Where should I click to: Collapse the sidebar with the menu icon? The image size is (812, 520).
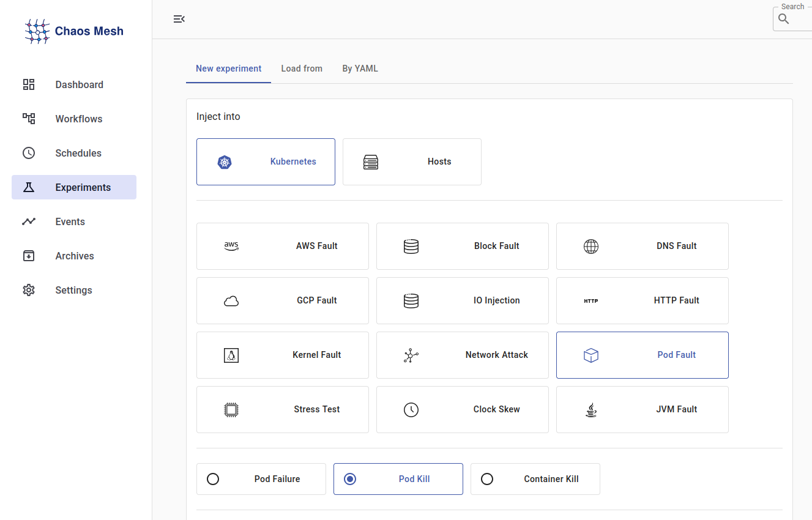[x=179, y=19]
